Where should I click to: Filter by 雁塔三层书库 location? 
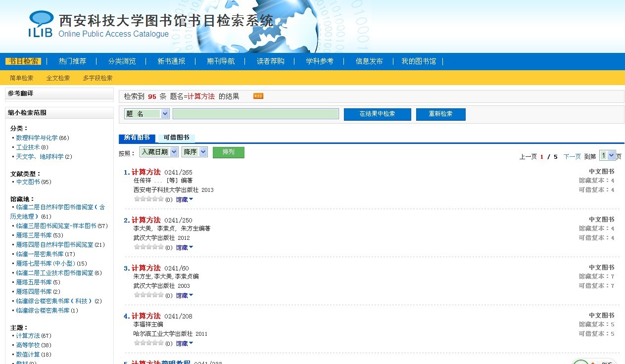[x=34, y=235]
